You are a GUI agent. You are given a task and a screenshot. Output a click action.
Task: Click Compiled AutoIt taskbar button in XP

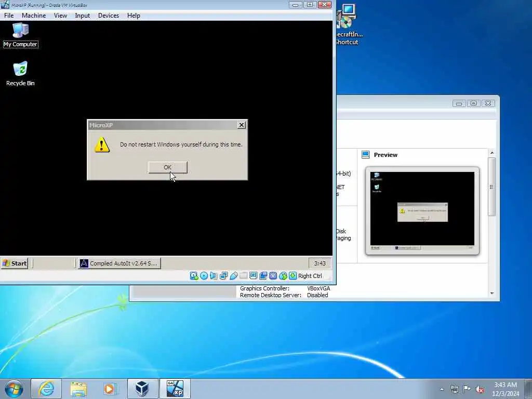119,263
